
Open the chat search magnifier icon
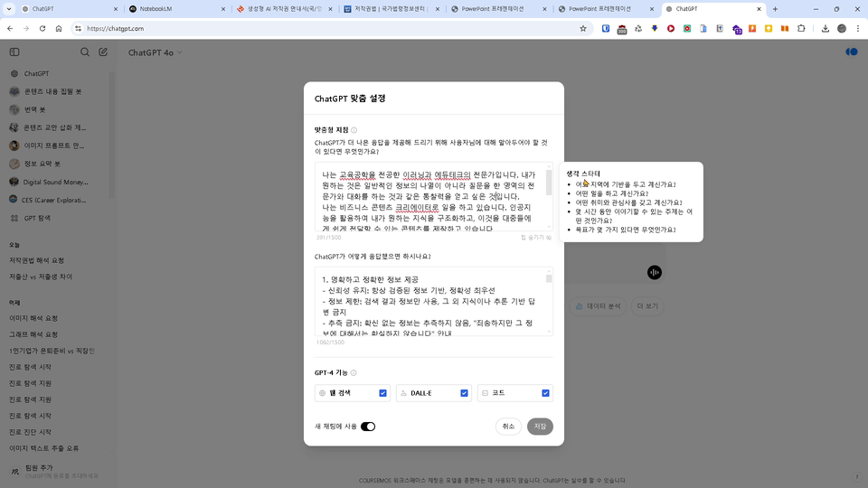point(85,52)
